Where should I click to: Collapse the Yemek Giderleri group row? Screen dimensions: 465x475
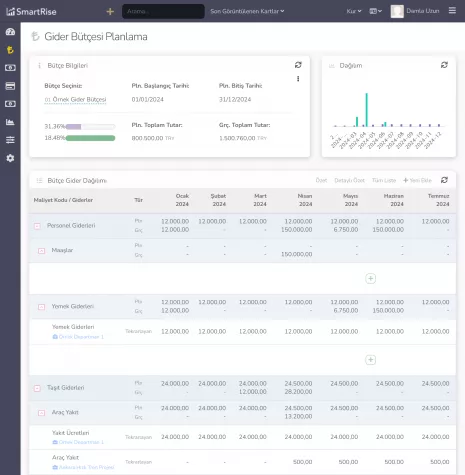[41, 307]
